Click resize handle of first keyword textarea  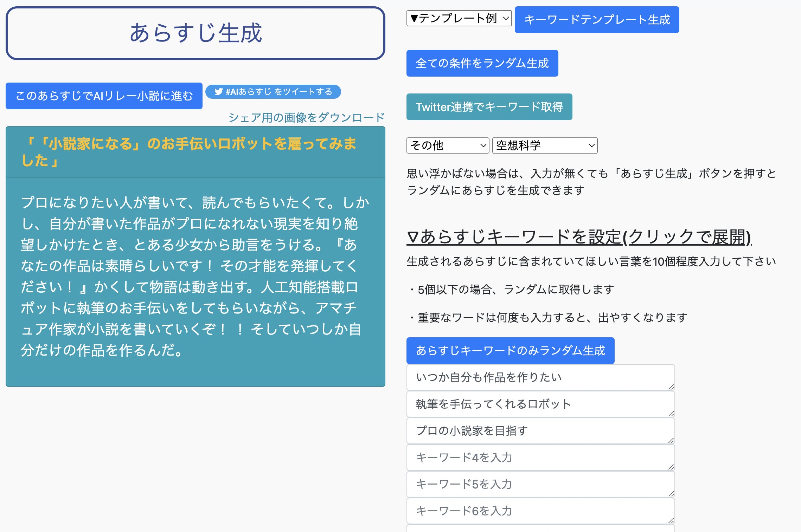point(671,387)
